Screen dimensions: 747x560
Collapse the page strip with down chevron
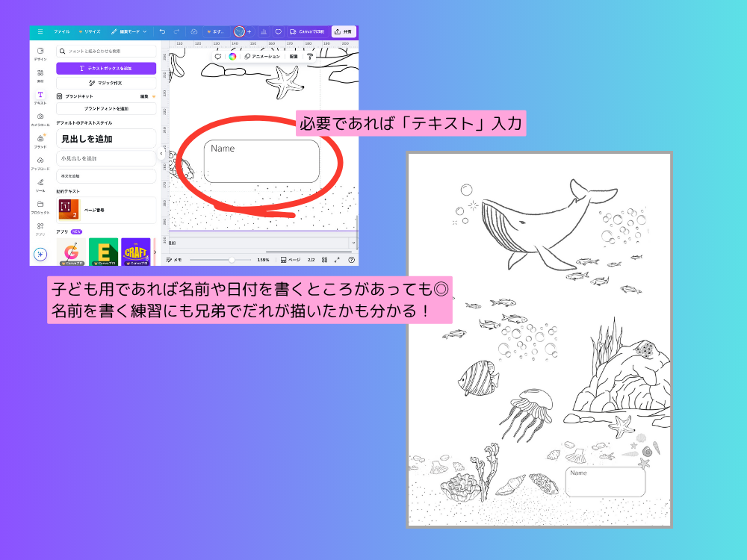(x=353, y=243)
